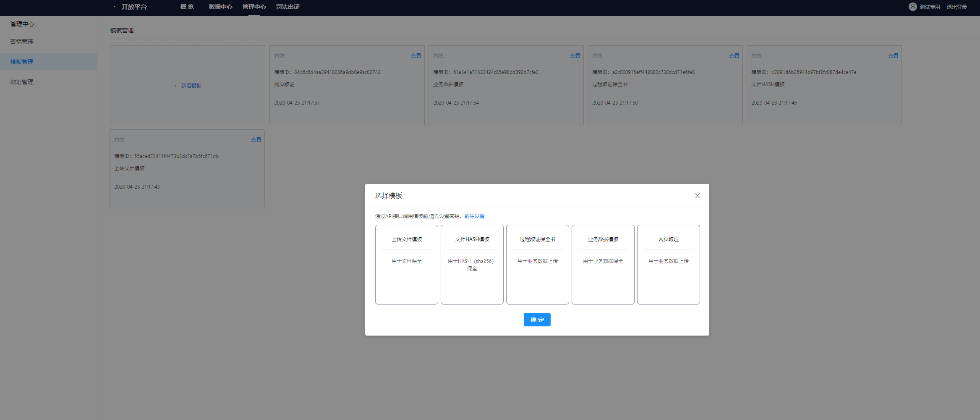Open the 概览 top navigation tab

pyautogui.click(x=187, y=7)
